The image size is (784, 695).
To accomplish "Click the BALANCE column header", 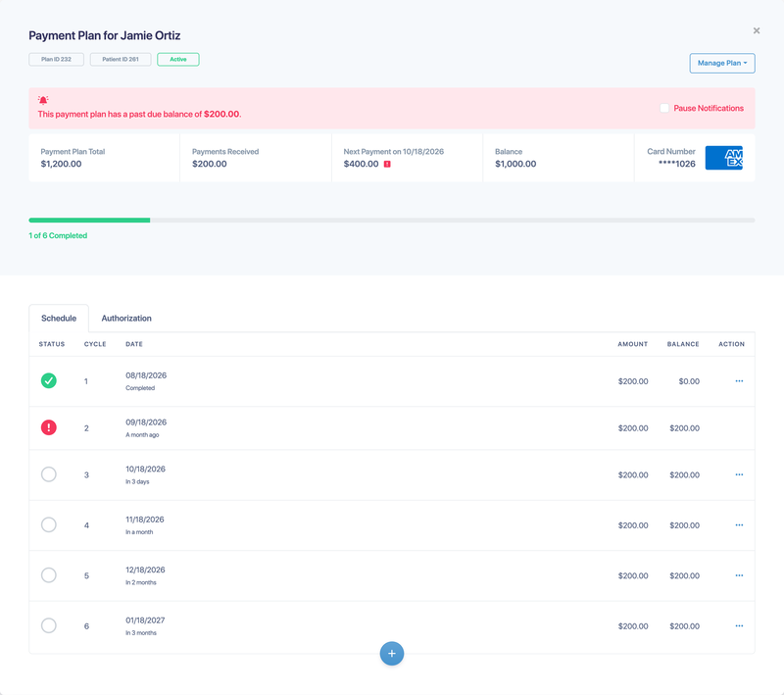I will pos(683,344).
